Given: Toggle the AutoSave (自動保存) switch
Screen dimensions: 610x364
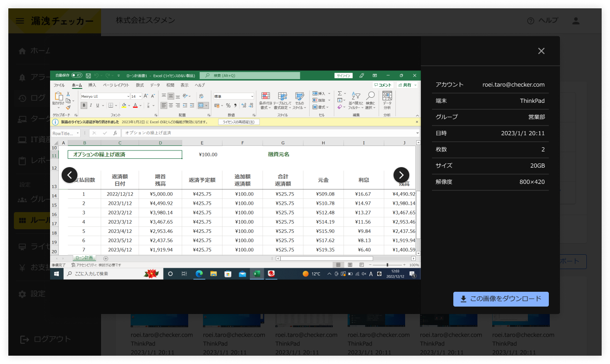Looking at the screenshot, I should tap(77, 75).
